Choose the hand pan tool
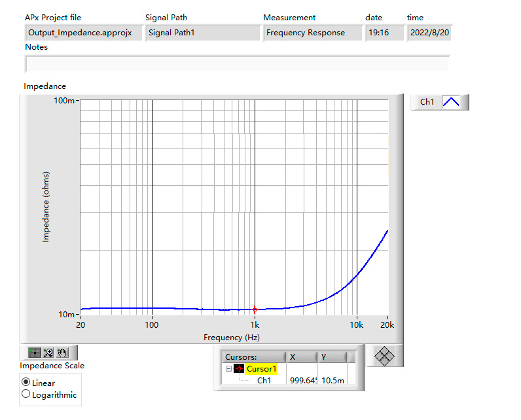 [62, 353]
